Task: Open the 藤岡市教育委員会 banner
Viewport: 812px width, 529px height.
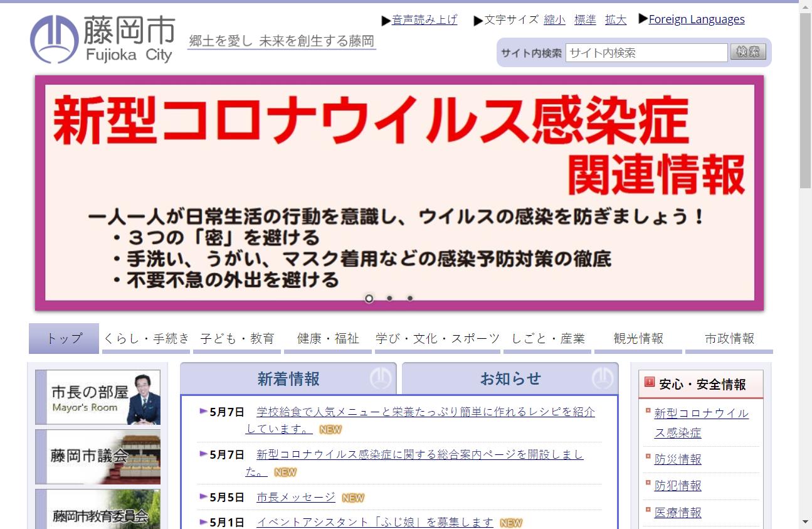Action: (98, 510)
